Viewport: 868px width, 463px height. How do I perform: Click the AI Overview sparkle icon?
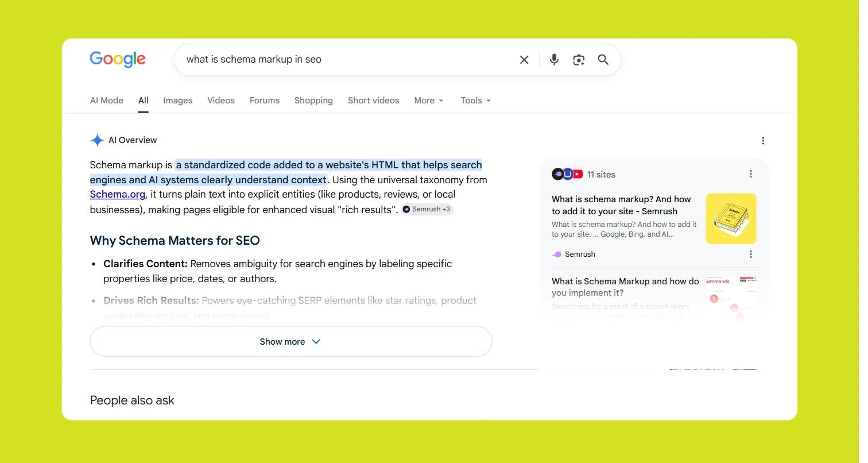tap(97, 140)
